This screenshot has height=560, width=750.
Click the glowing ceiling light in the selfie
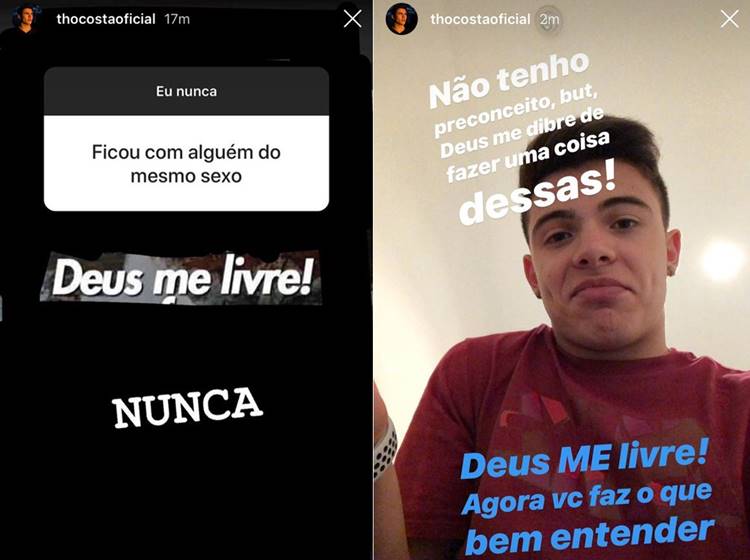click(721, 261)
